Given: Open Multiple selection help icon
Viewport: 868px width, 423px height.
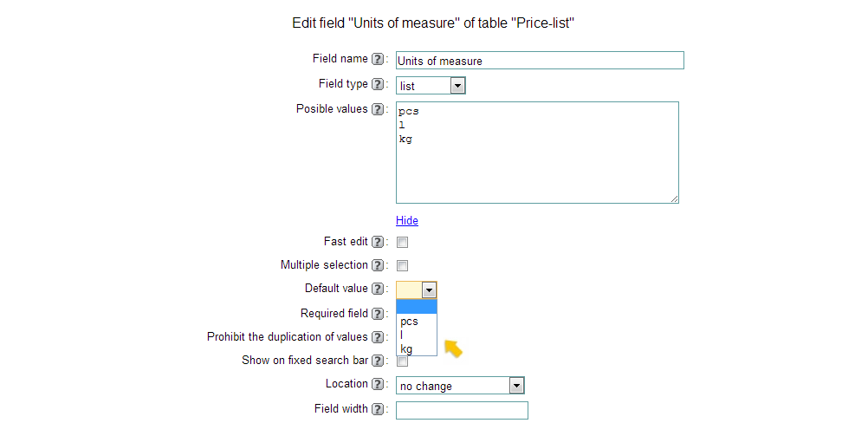Looking at the screenshot, I should pos(377,266).
